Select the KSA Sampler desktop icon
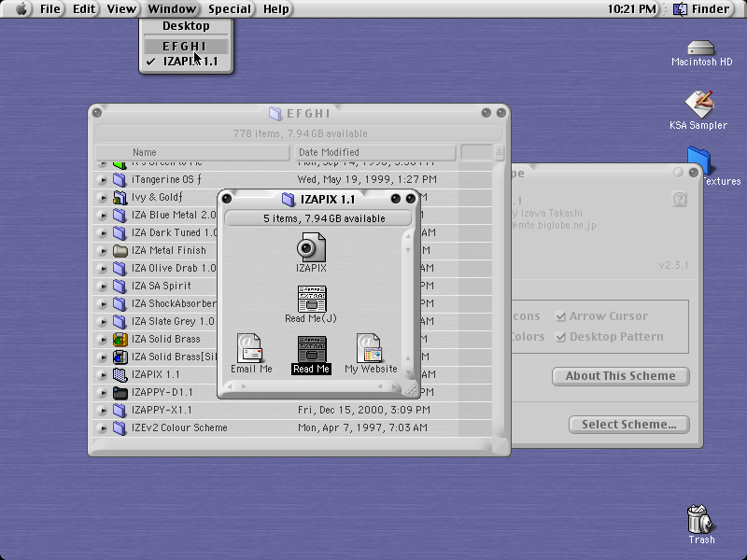747x560 pixels. tap(699, 104)
